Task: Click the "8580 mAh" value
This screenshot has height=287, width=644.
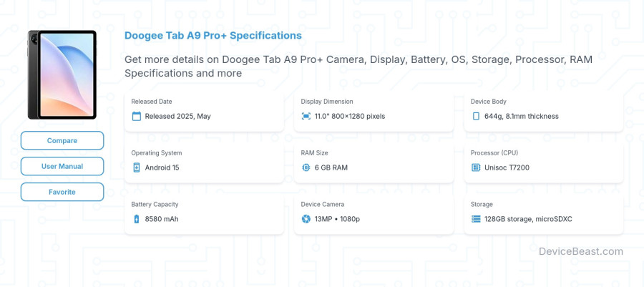Action: point(162,219)
